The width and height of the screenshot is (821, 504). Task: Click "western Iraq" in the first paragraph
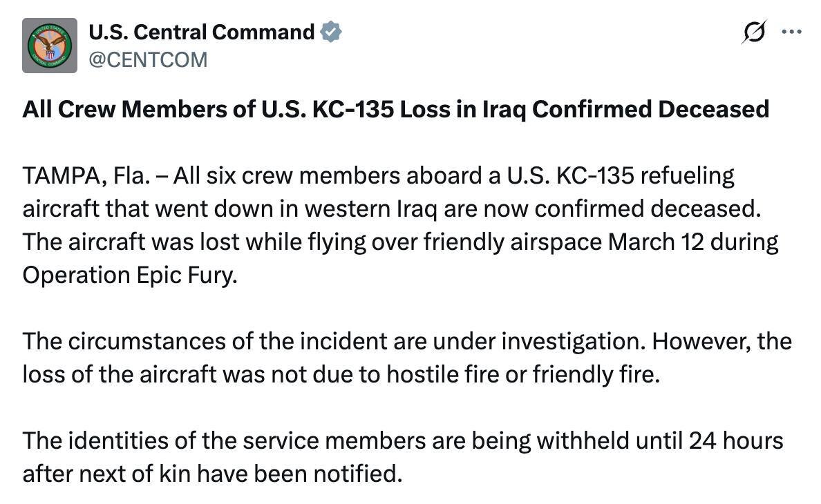tap(356, 209)
